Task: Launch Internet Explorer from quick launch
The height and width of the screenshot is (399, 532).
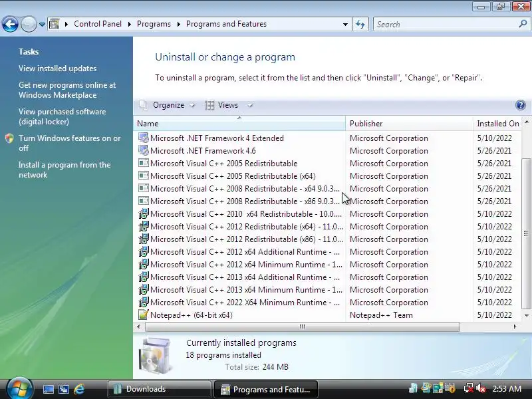Action: pyautogui.click(x=79, y=389)
